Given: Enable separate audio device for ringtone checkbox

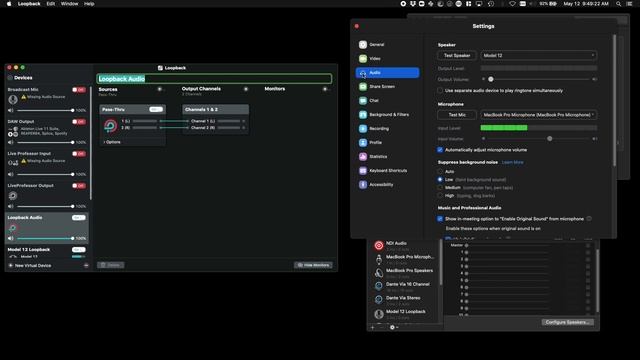Looking at the screenshot, I should pyautogui.click(x=440, y=91).
